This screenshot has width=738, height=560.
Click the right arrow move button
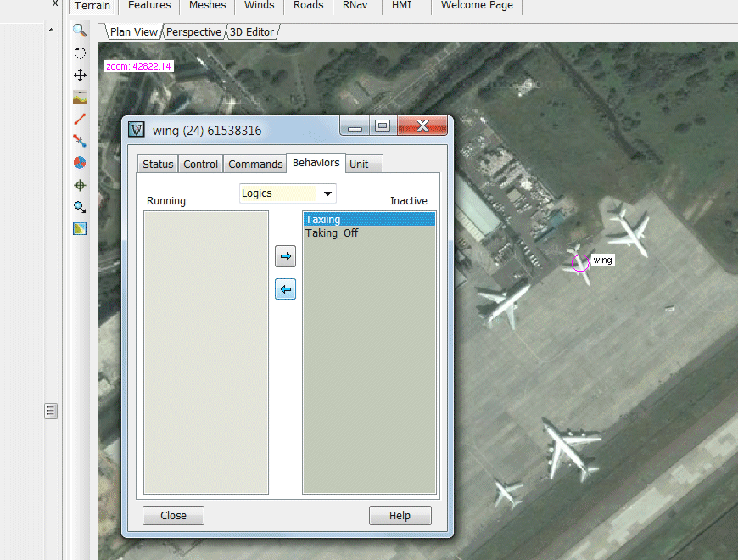[x=286, y=255]
